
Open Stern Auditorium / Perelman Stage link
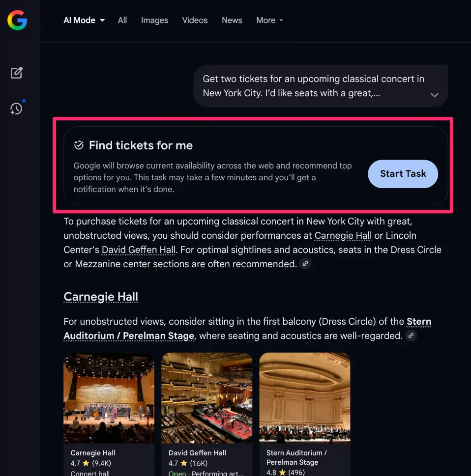click(x=129, y=336)
